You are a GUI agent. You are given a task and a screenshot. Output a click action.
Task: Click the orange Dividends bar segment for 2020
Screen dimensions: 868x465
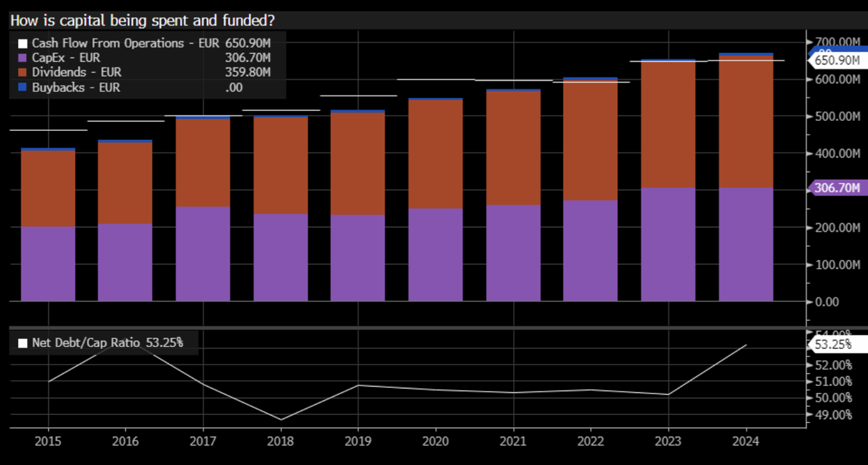click(x=435, y=154)
